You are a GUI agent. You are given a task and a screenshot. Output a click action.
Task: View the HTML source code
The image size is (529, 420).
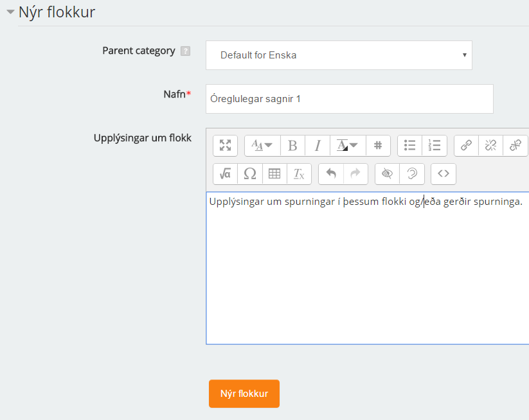point(443,173)
